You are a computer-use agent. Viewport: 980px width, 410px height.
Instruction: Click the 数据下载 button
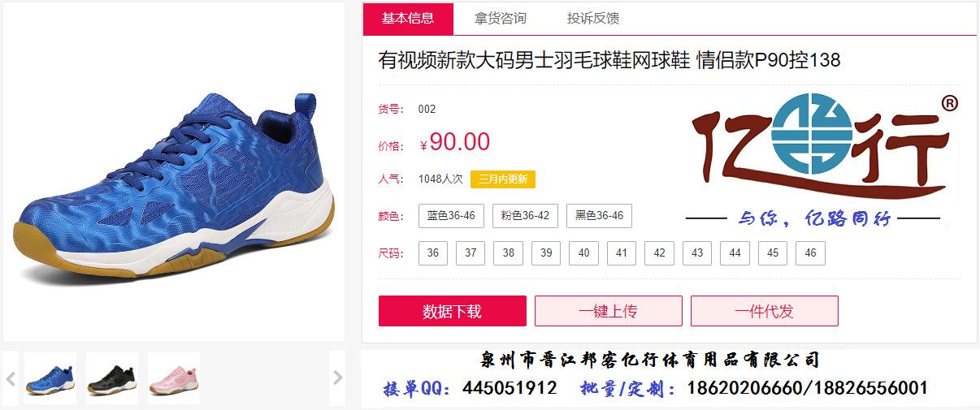452,311
